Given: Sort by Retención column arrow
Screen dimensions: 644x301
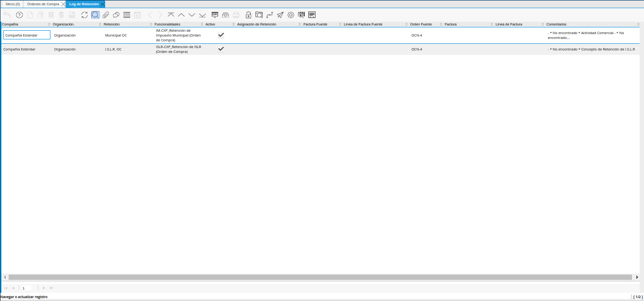Looking at the screenshot, I should point(151,24).
